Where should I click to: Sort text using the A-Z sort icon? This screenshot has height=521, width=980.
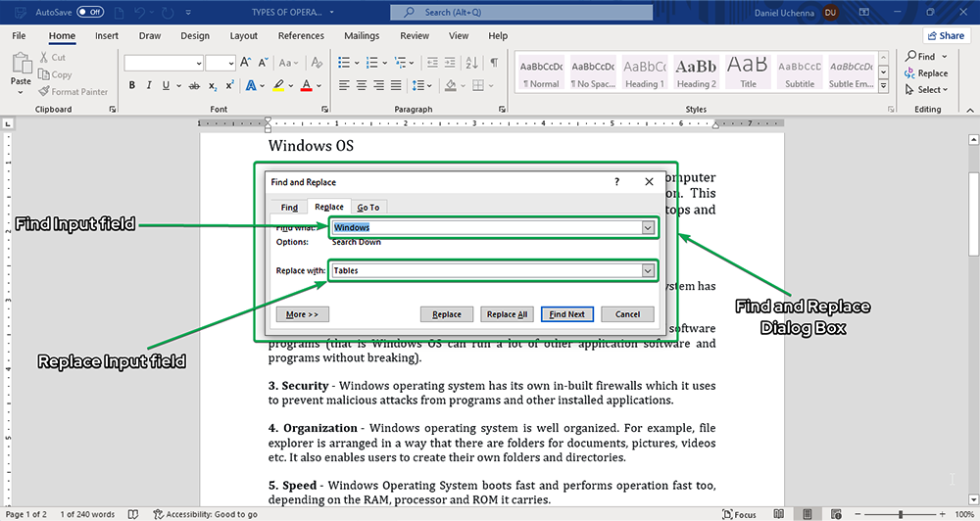[472, 63]
